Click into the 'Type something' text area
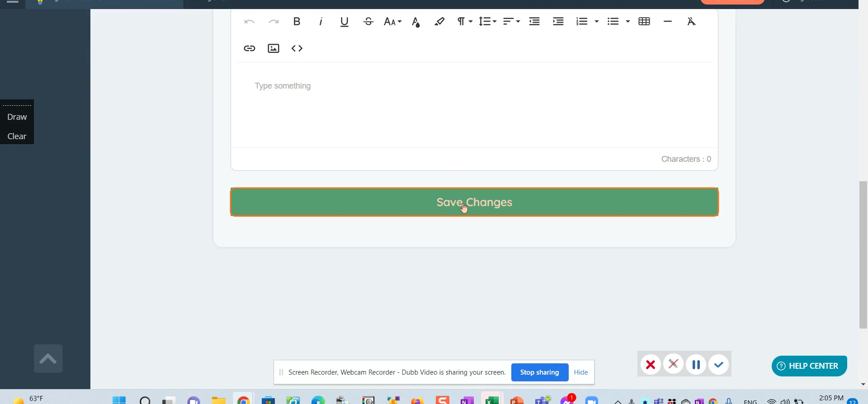Image resolution: width=868 pixels, height=404 pixels. click(474, 105)
